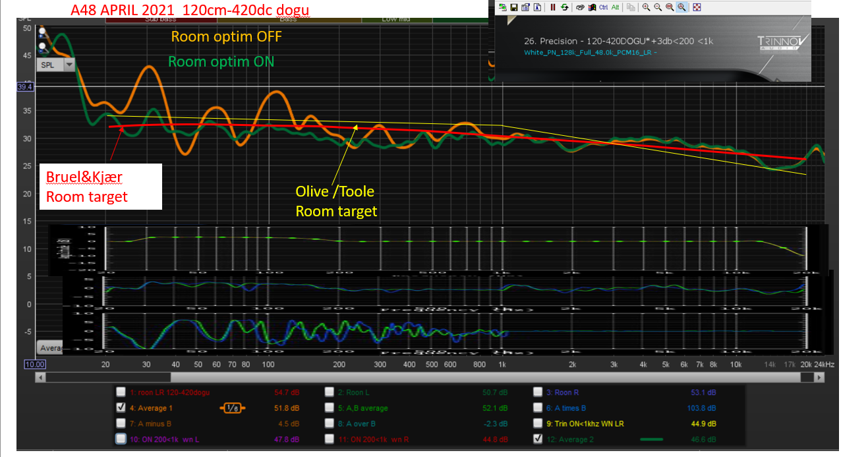Click the green refresh arrows icon

point(565,7)
